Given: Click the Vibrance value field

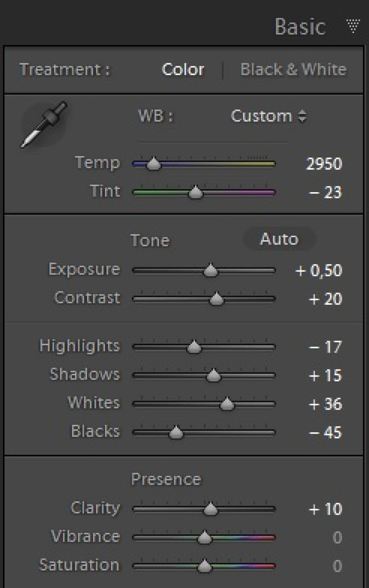Looking at the screenshot, I should (x=337, y=537).
